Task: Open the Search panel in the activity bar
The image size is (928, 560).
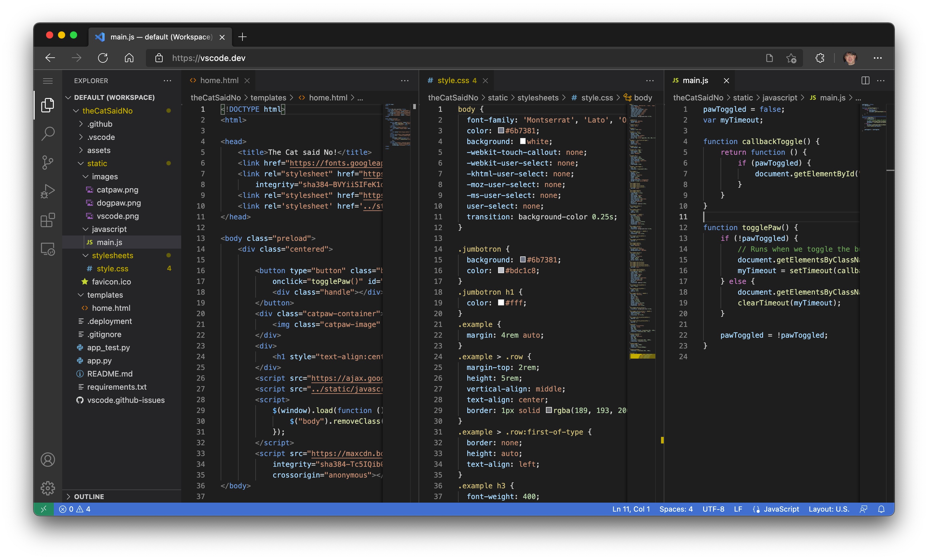Action: tap(48, 133)
